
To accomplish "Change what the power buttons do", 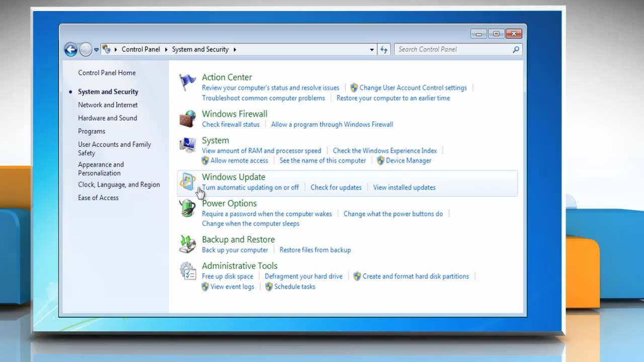I will click(x=393, y=214).
